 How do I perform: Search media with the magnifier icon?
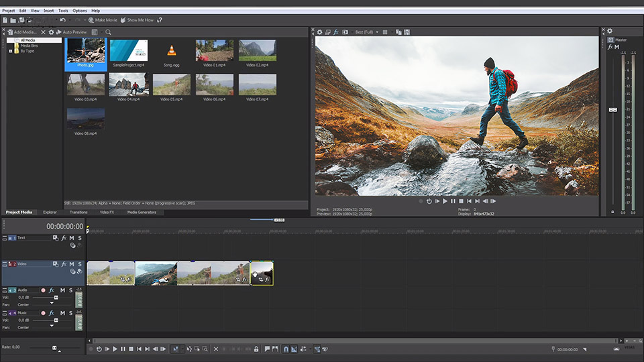coord(109,32)
